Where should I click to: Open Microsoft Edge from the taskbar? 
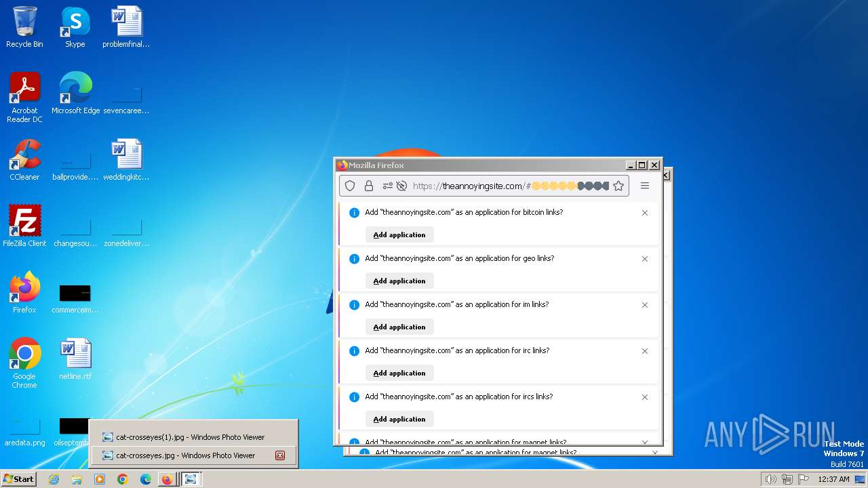(x=145, y=479)
